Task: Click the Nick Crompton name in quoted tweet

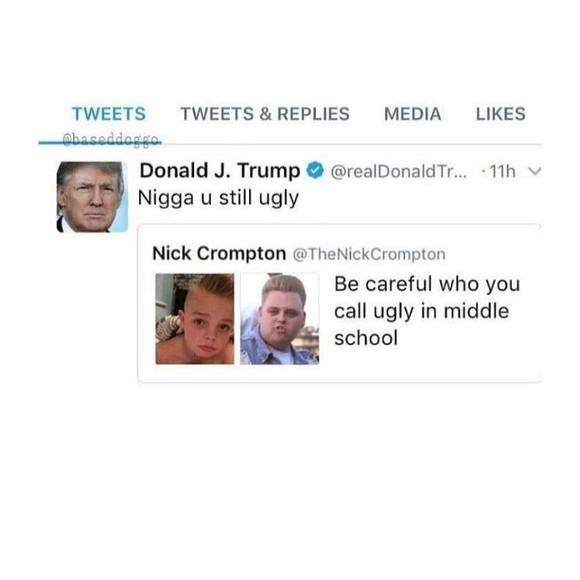Action: [x=219, y=254]
